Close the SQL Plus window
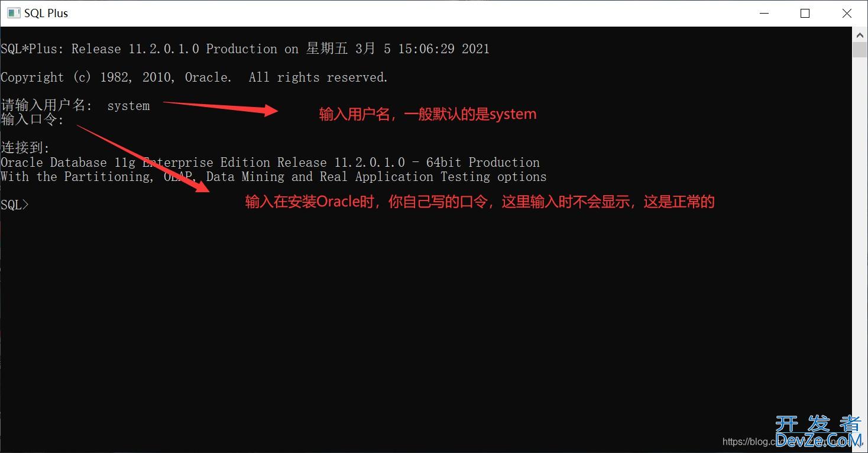This screenshot has width=868, height=453. point(847,13)
